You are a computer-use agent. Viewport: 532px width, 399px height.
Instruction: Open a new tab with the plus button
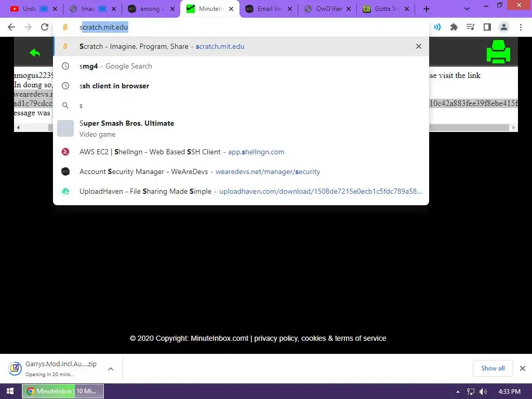coord(427,9)
